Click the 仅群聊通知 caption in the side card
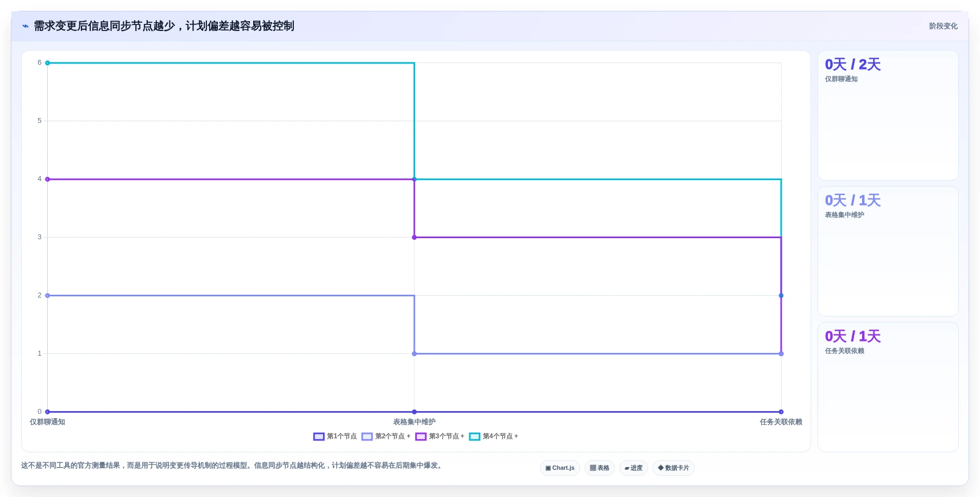Viewport: 980px width, 497px height. pos(841,79)
